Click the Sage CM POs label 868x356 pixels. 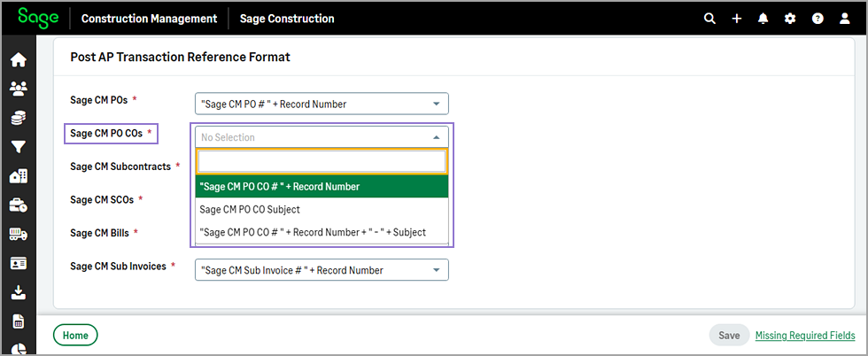click(x=99, y=100)
